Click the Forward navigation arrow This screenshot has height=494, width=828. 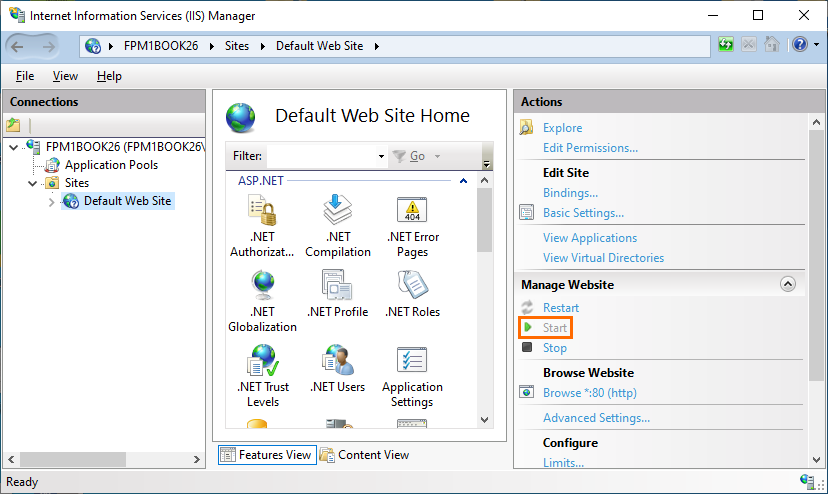click(x=49, y=46)
